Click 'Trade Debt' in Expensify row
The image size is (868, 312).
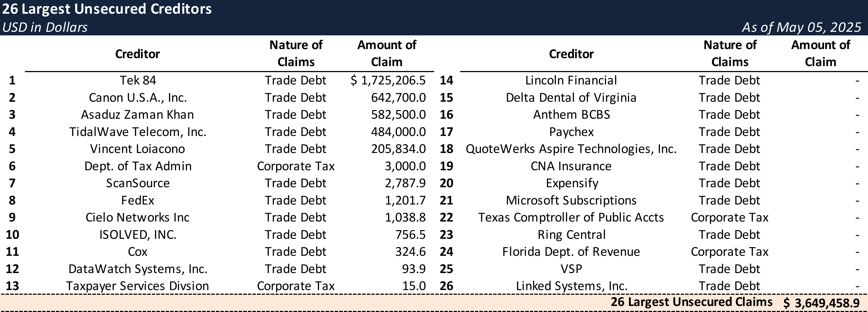click(730, 183)
